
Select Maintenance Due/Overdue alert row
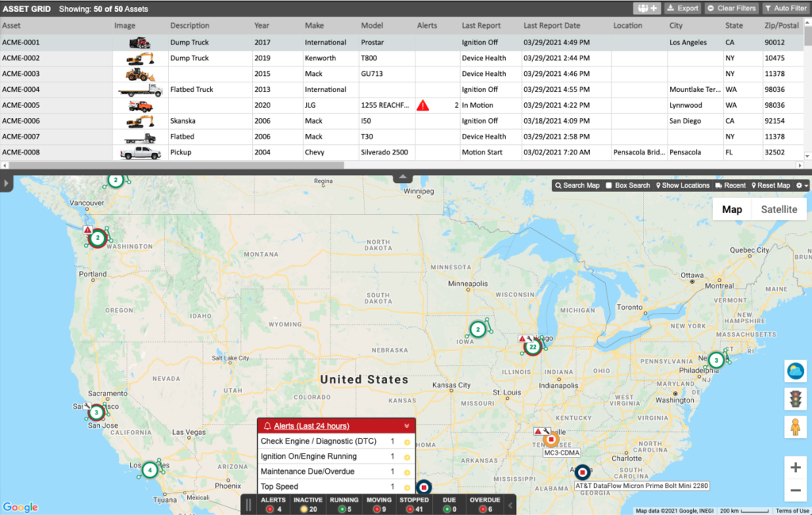pyautogui.click(x=336, y=471)
